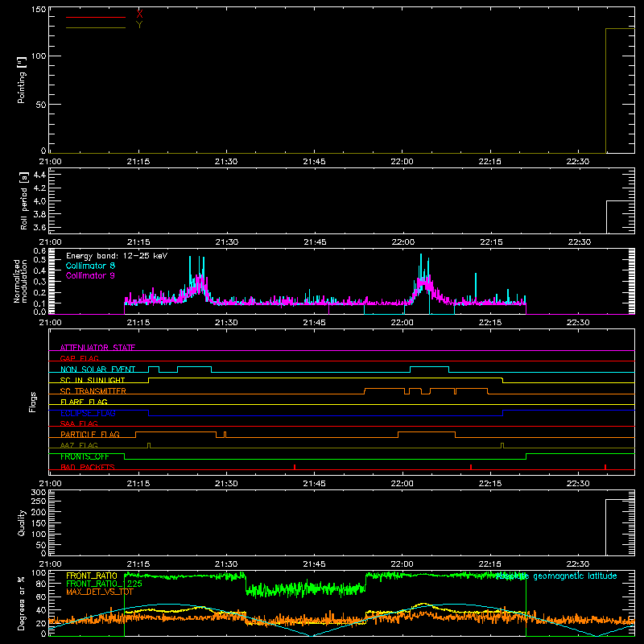Screen dimensions: 644x644
Task: Click the red X legend line
Action: [x=96, y=17]
